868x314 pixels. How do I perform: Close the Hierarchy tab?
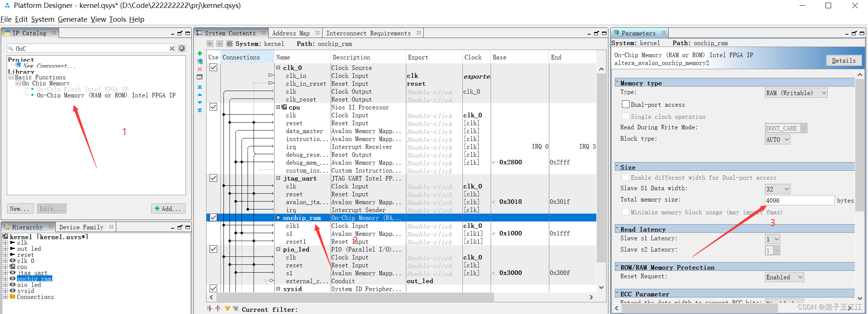click(51, 227)
